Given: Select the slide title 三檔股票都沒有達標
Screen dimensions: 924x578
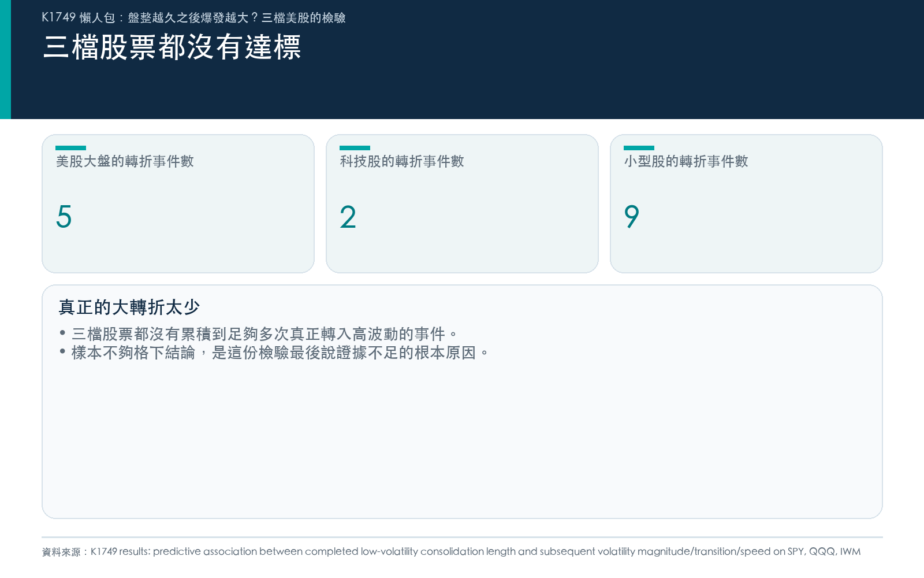Looking at the screenshot, I should click(x=172, y=47).
